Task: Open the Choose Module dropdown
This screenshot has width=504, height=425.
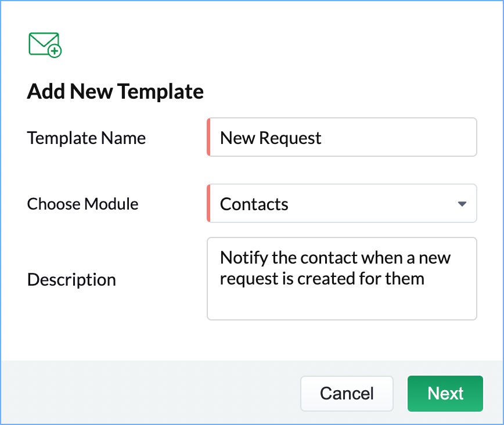Action: 343,204
